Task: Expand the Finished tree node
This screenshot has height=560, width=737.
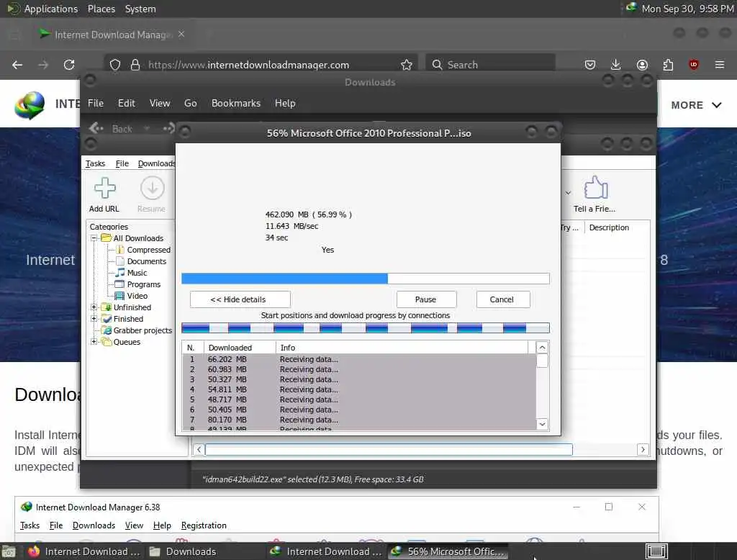Action: coord(94,319)
